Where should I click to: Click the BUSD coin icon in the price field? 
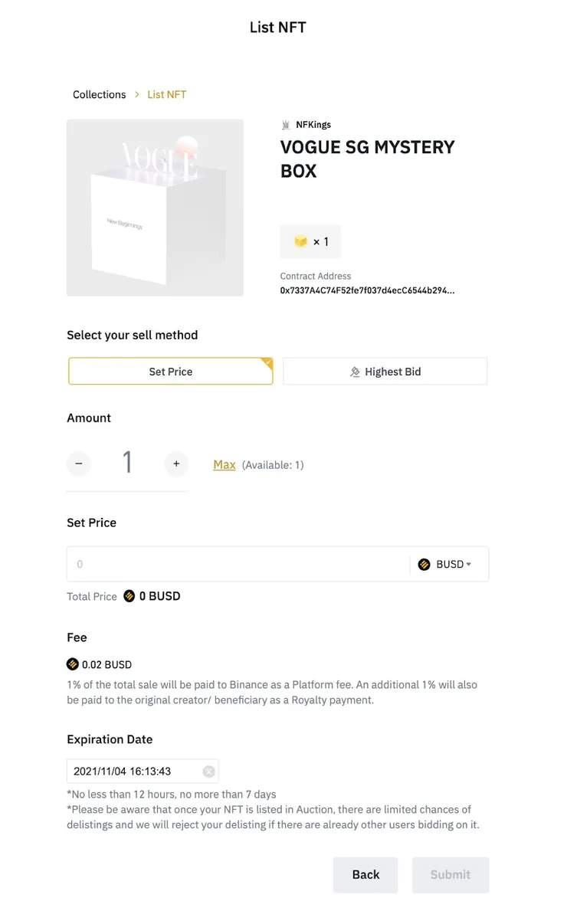(424, 565)
